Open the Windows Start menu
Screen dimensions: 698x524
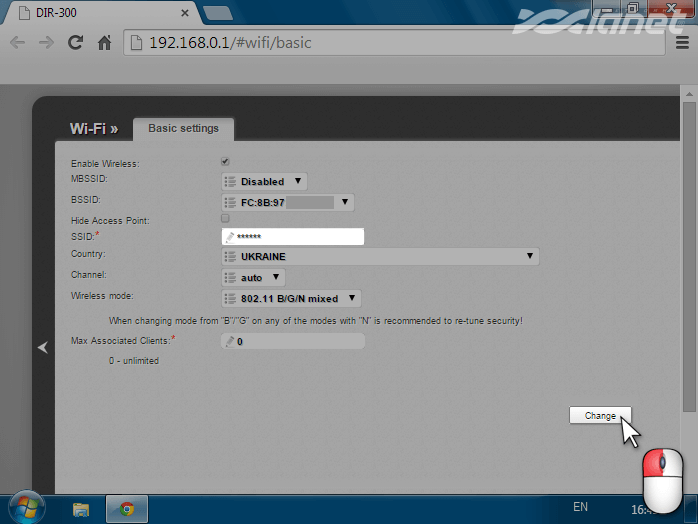[x=24, y=508]
